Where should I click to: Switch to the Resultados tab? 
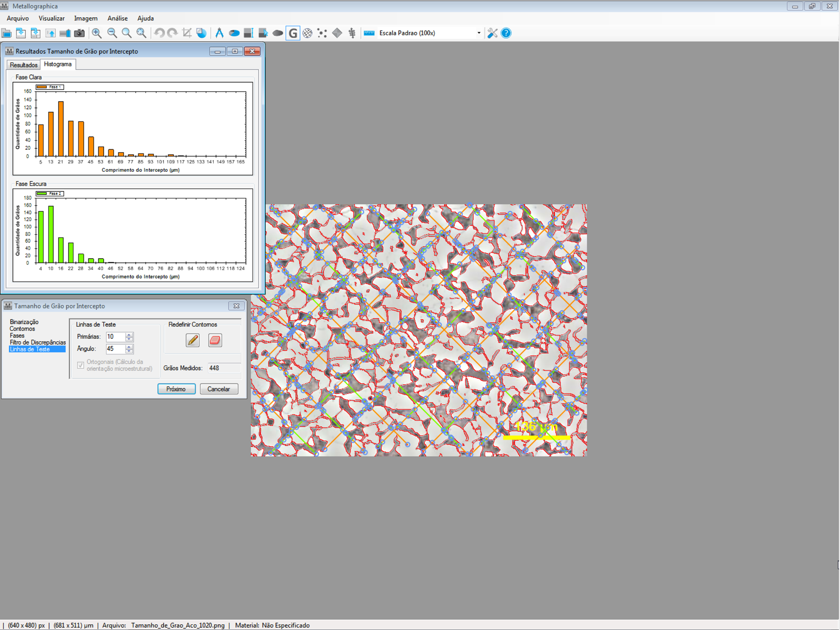(24, 65)
